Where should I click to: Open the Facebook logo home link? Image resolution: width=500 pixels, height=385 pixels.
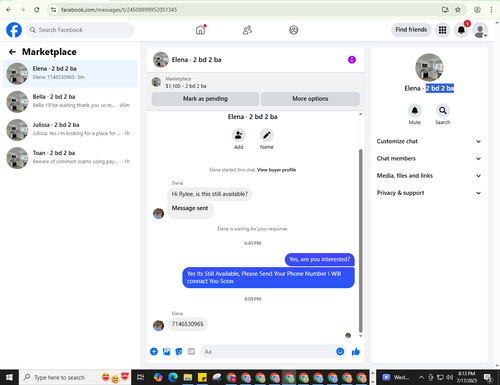tap(14, 30)
